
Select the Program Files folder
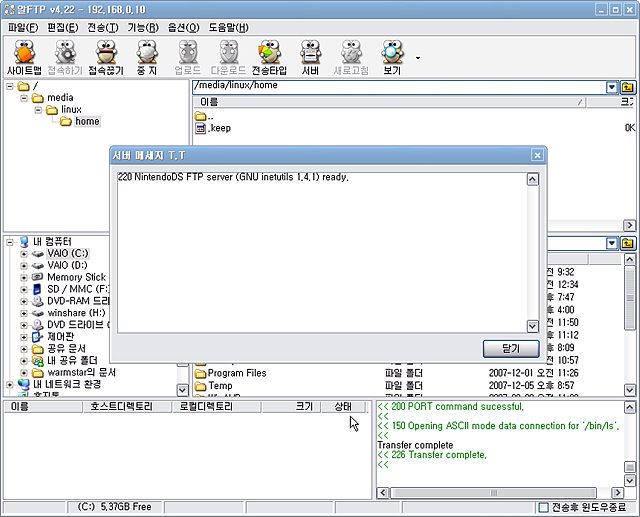click(231, 373)
